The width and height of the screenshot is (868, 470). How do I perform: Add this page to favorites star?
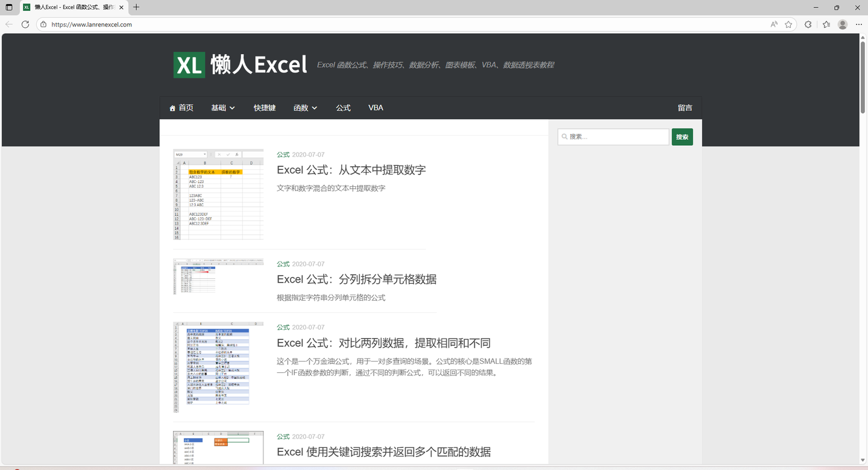(x=788, y=25)
